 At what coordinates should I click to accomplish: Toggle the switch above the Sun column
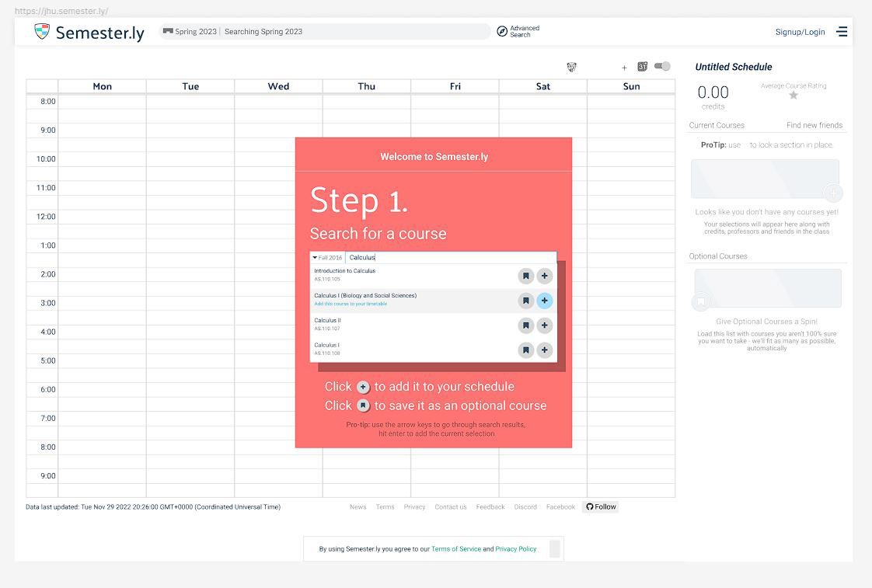pos(662,66)
